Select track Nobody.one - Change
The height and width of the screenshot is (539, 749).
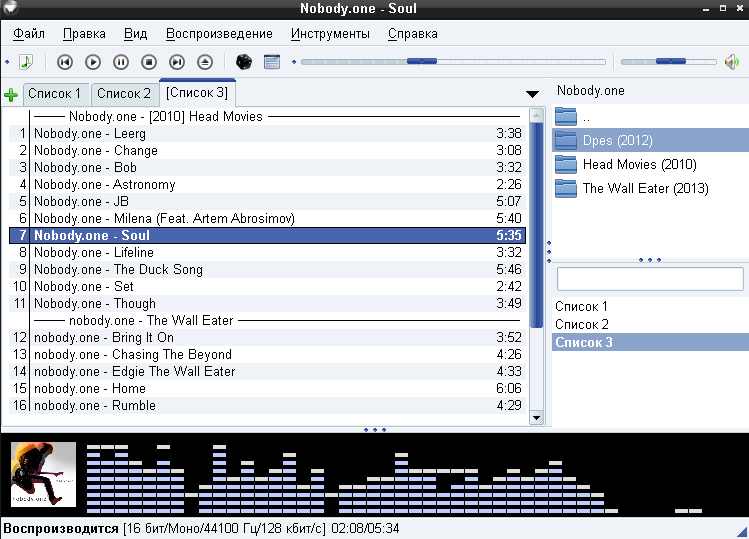[268, 151]
